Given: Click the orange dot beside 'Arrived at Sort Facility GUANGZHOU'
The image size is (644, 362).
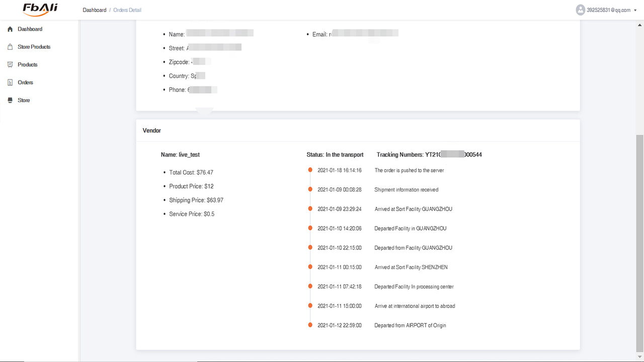Looking at the screenshot, I should [310, 208].
